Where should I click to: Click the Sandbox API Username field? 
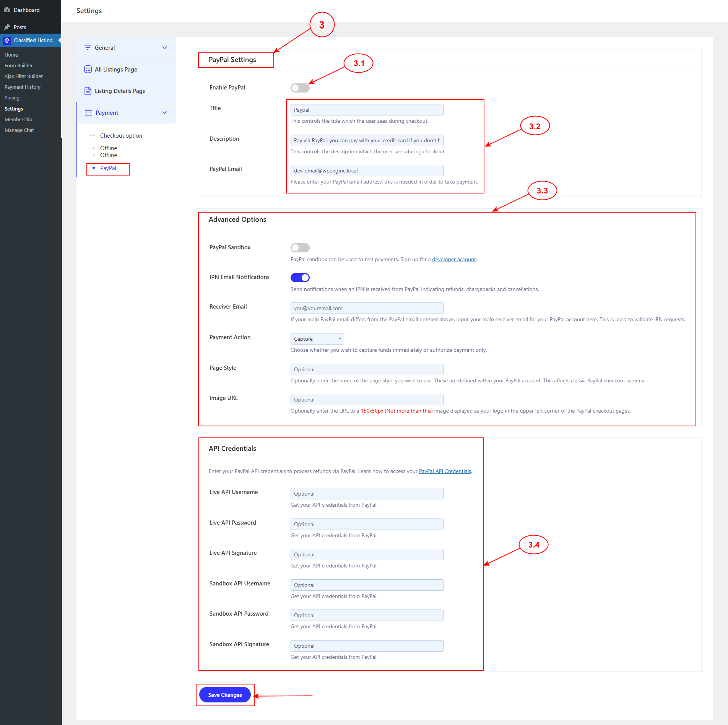[367, 585]
